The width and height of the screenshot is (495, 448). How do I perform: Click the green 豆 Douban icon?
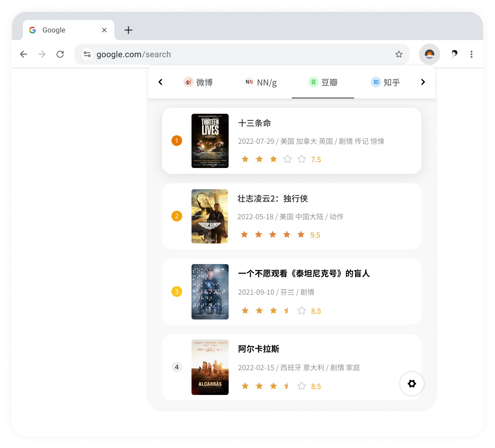[313, 82]
